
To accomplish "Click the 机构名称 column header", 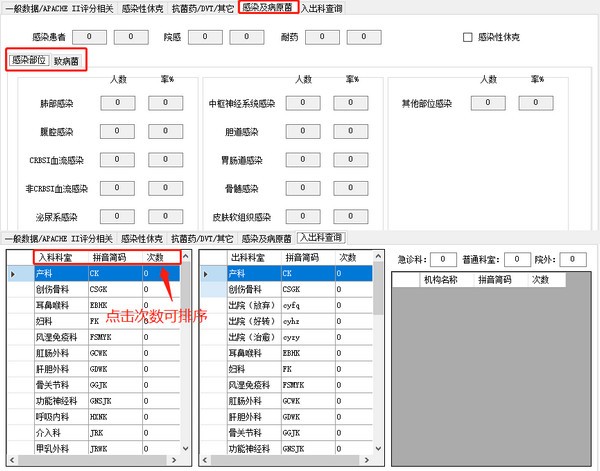I will point(440,280).
